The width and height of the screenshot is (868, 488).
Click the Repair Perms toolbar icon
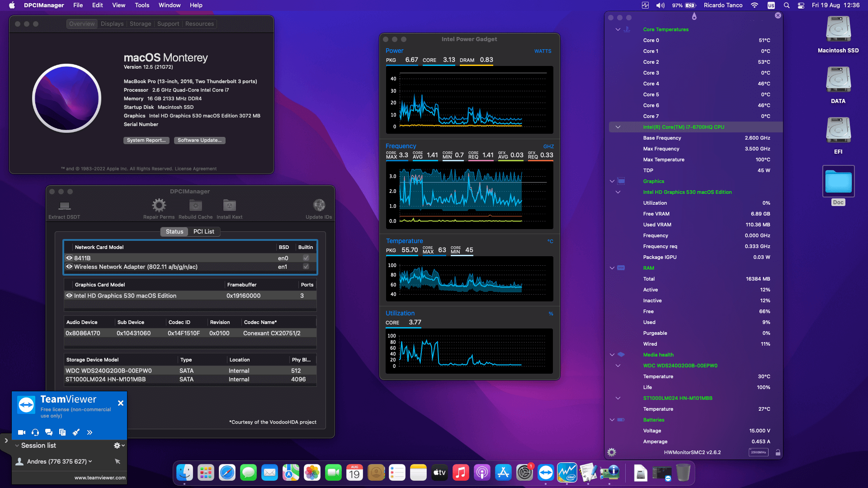tap(158, 206)
